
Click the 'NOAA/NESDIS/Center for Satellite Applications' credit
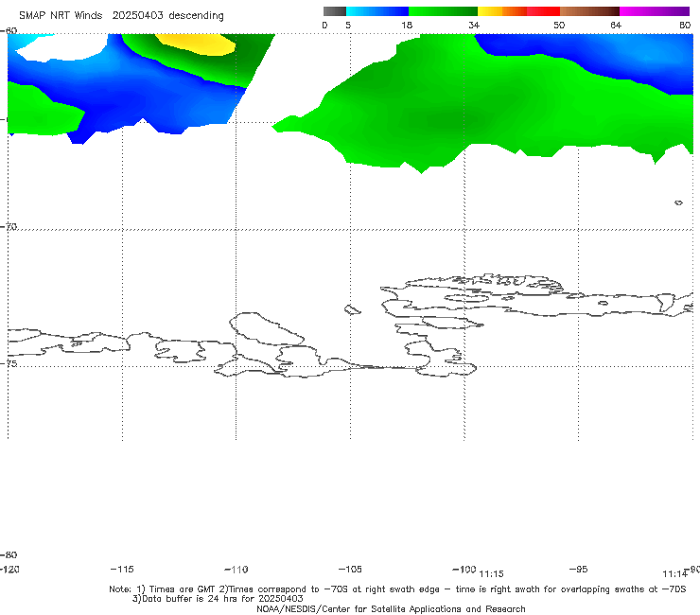391,608
